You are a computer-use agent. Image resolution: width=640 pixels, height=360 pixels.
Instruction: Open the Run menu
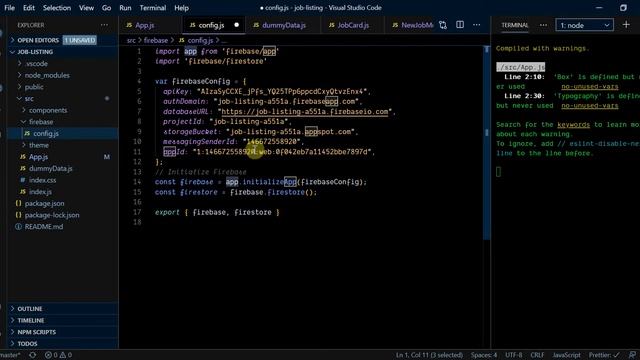coord(125,8)
